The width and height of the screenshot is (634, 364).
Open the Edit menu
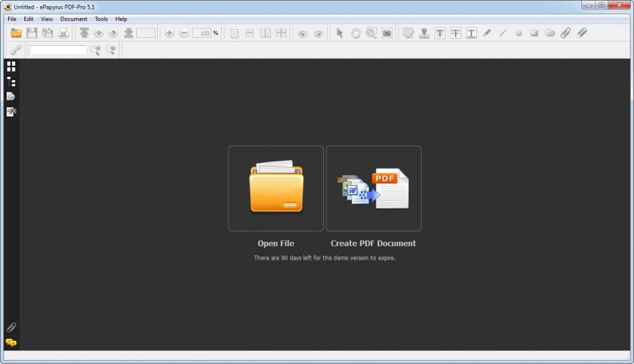click(x=28, y=19)
